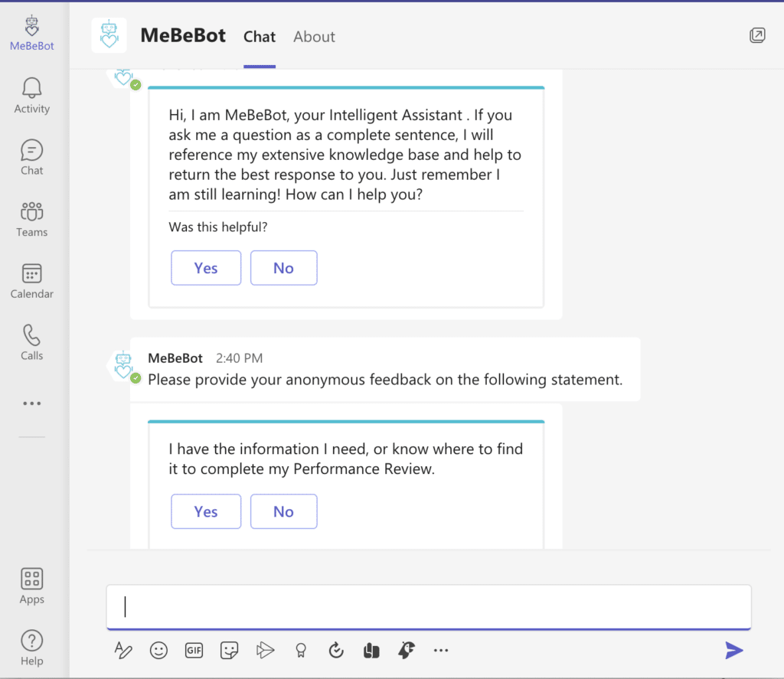
Task: Click the 2:40 PM timestamp
Action: pyautogui.click(x=239, y=358)
